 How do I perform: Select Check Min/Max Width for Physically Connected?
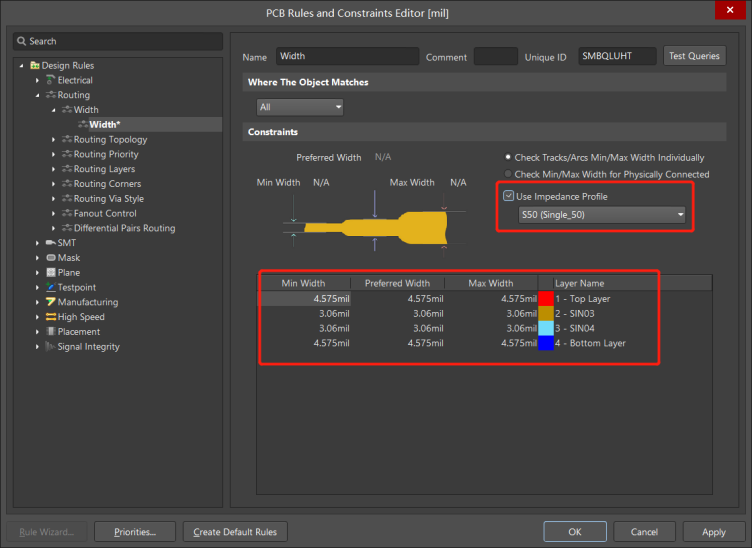point(508,174)
